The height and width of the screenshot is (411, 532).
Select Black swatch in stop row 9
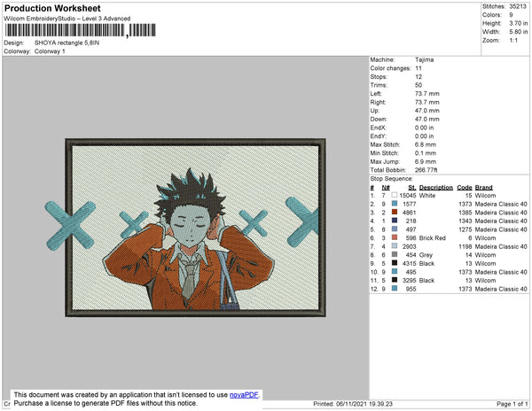(395, 263)
